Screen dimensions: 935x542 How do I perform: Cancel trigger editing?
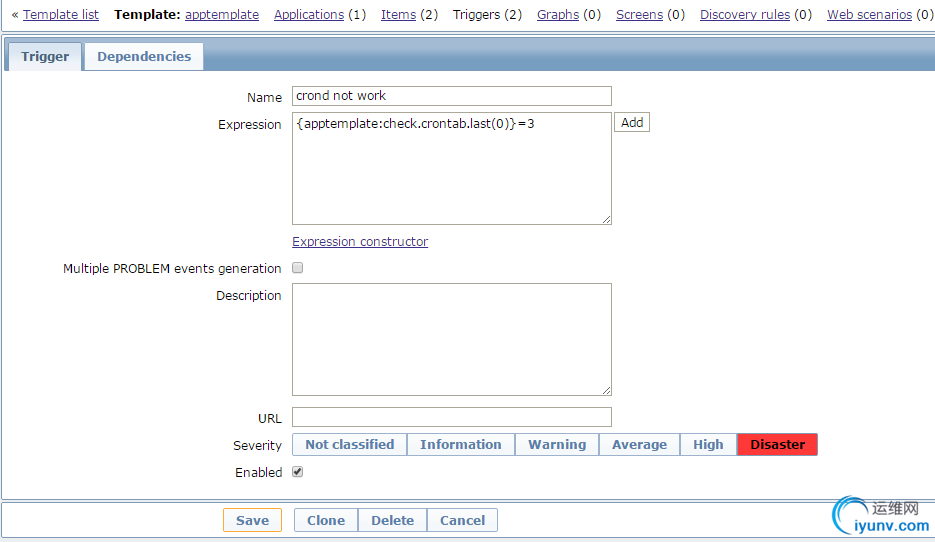click(x=462, y=520)
